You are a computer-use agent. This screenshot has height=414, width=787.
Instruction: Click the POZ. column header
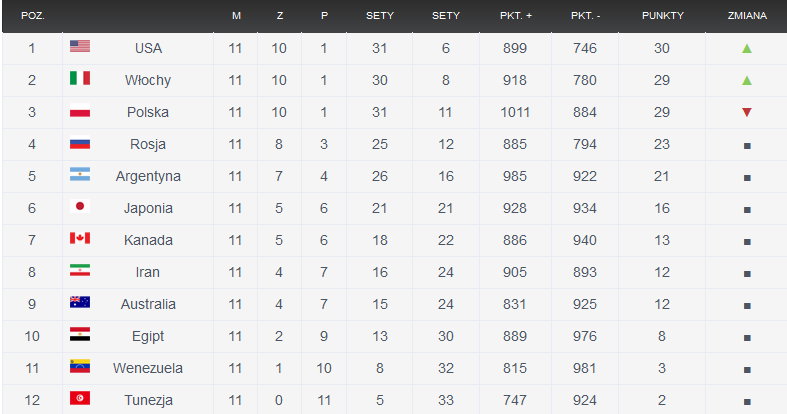[33, 16]
